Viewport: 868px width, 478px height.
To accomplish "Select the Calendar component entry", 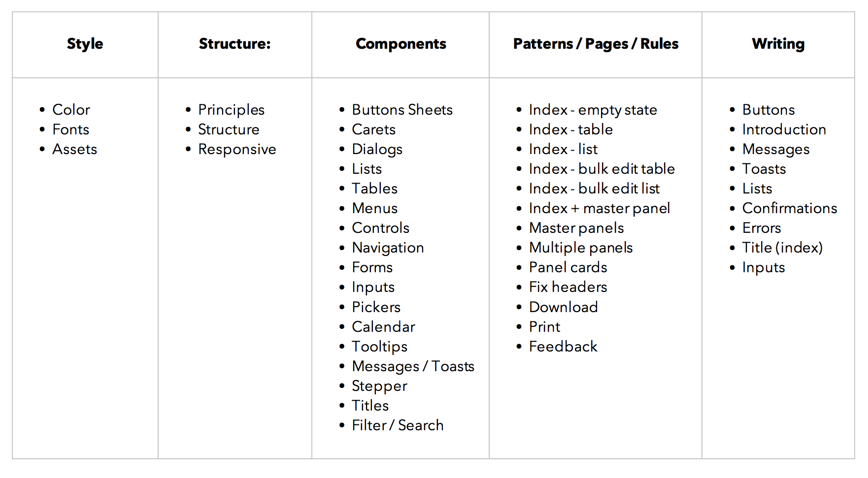I will pyautogui.click(x=383, y=327).
